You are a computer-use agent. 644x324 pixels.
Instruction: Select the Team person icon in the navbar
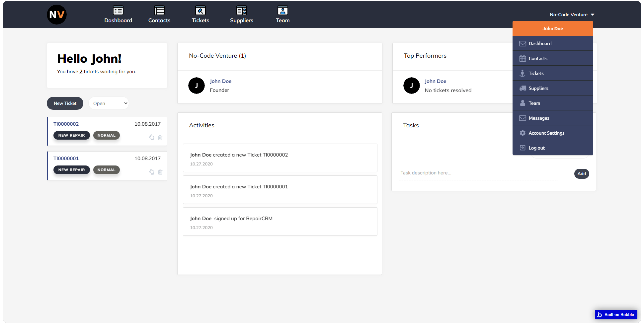282,11
